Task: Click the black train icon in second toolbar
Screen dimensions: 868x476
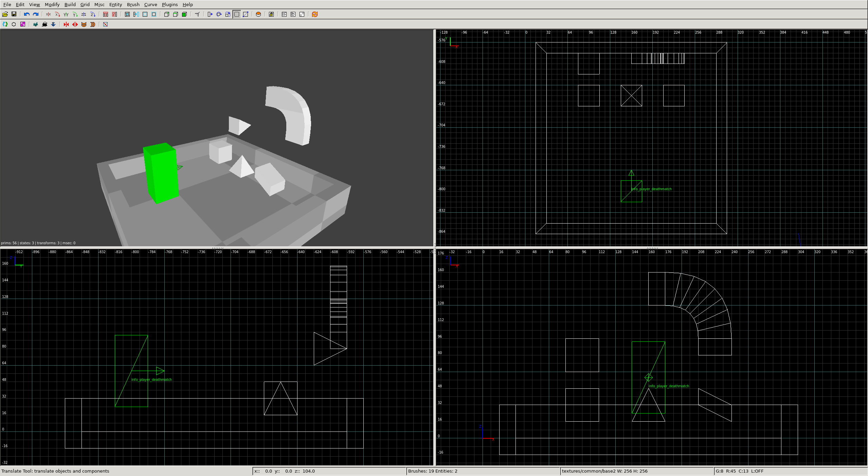Action: 44,24
